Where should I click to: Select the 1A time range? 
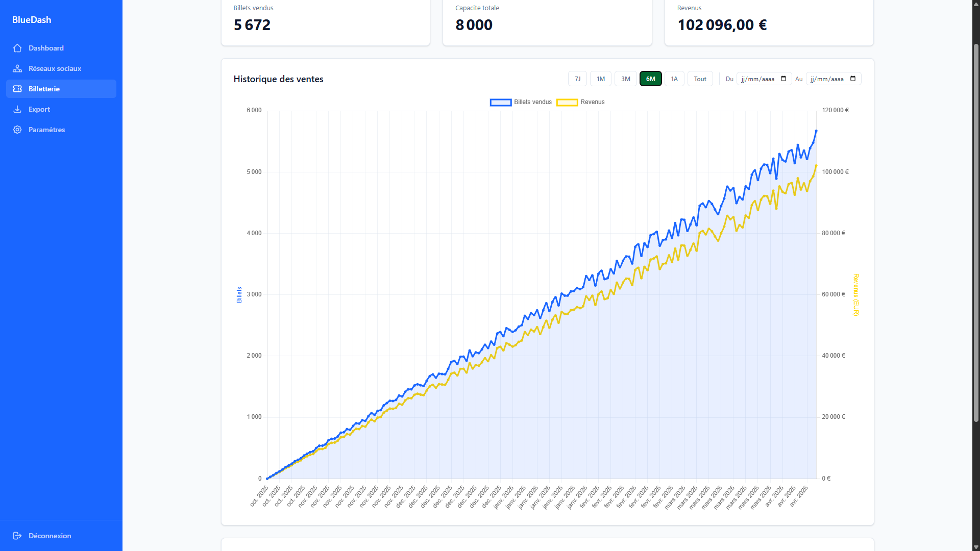(x=674, y=79)
